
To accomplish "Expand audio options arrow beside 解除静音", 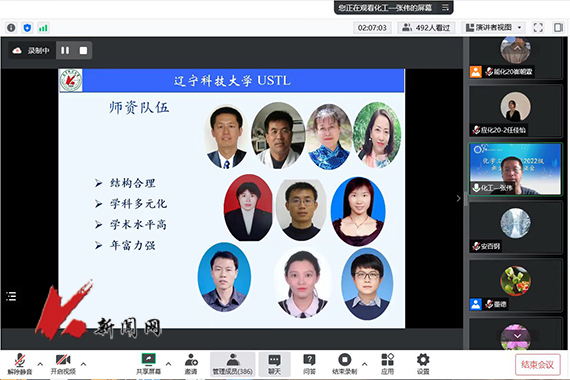I will coord(40,364).
